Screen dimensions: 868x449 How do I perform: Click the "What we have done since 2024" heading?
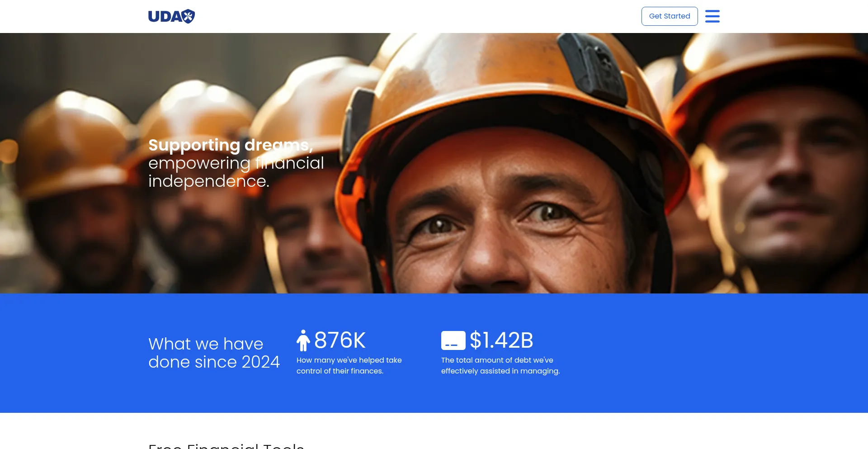point(214,353)
